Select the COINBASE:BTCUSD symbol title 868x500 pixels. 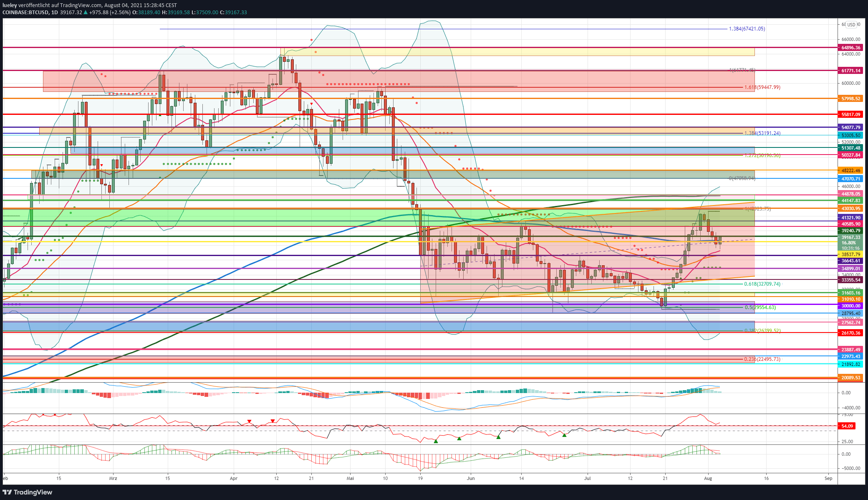[25, 13]
